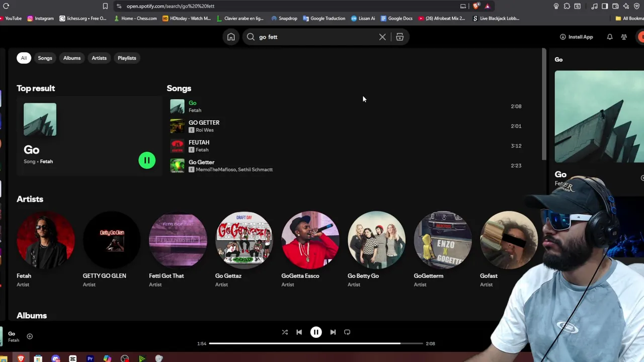
Task: Toggle browser sidebar panel icon
Action: (605, 6)
